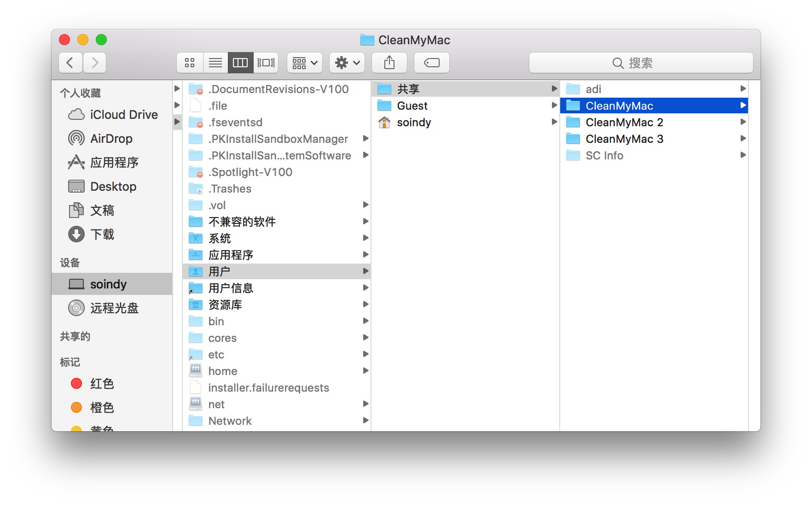Screen dimensions: 812x505
Task: Switch to icon view
Action: (x=190, y=63)
